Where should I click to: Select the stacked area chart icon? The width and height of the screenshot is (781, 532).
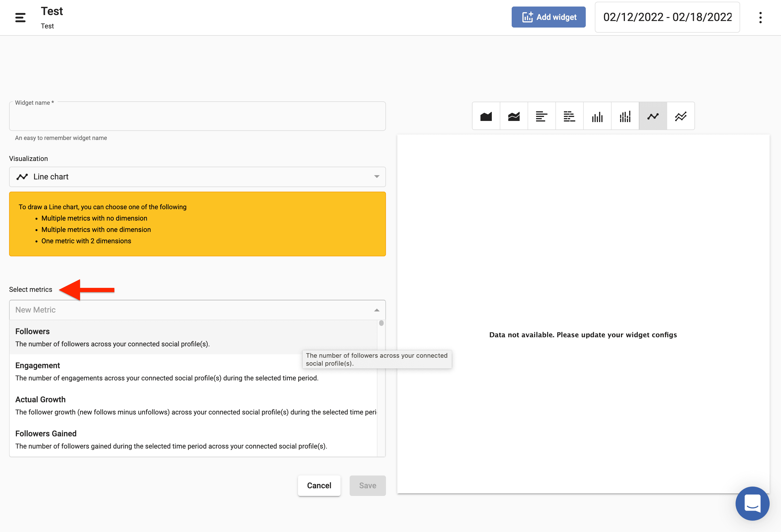tap(513, 116)
